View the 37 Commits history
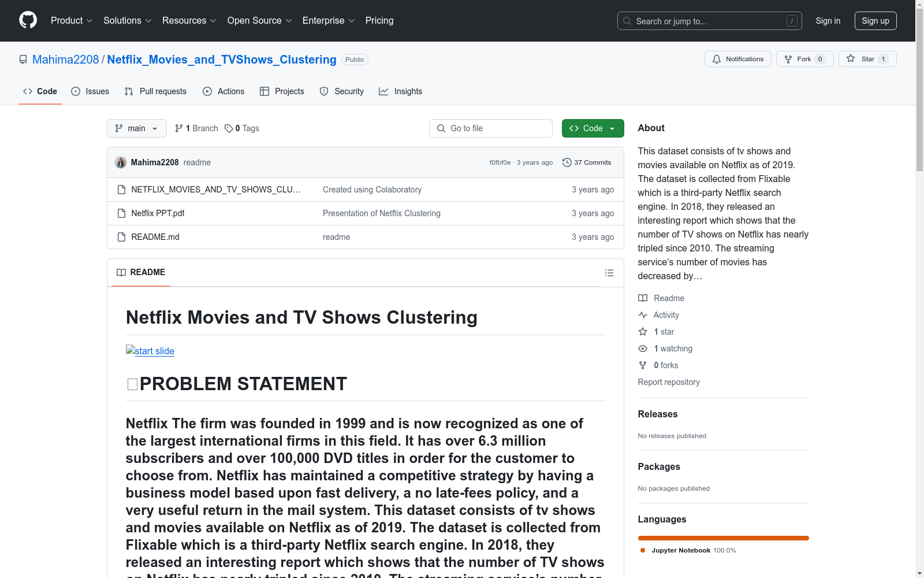Viewport: 924px width, 578px height. [x=587, y=162]
